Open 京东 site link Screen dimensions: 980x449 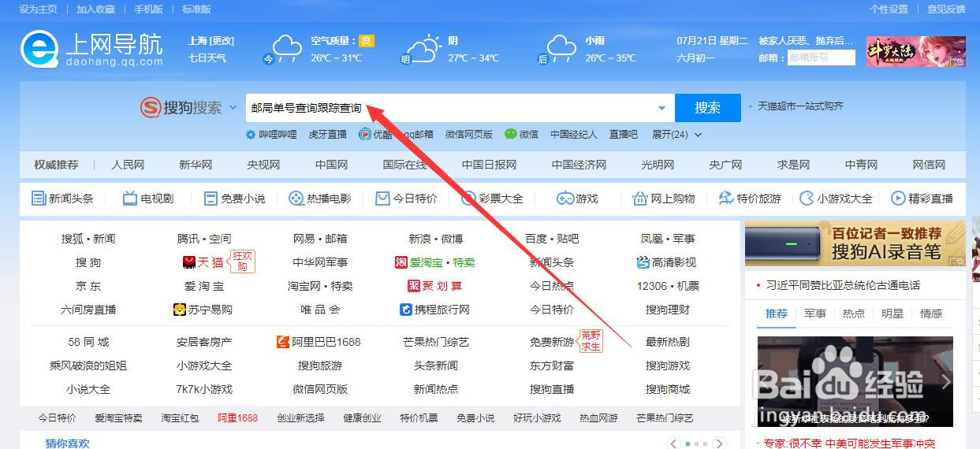click(x=88, y=286)
